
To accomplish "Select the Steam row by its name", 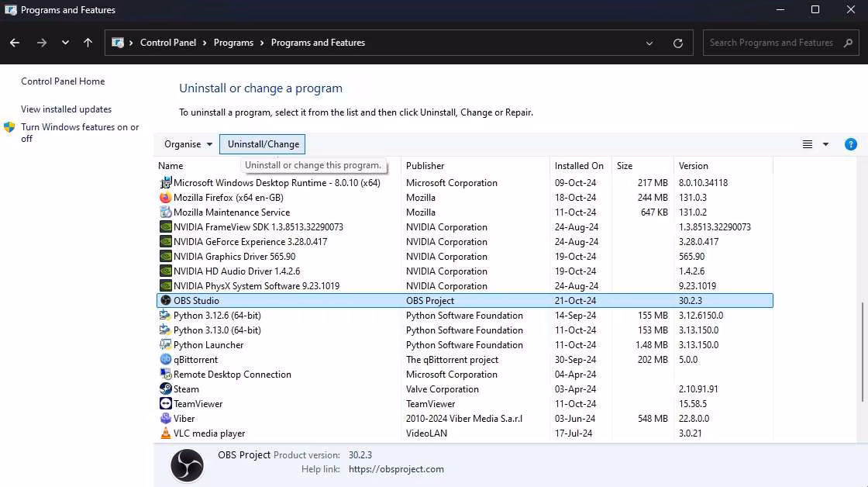I will coord(186,389).
